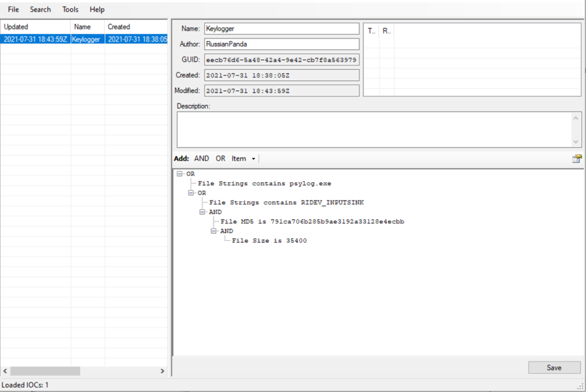Add an OR operator from toolbar
The image size is (586, 392).
click(x=221, y=159)
